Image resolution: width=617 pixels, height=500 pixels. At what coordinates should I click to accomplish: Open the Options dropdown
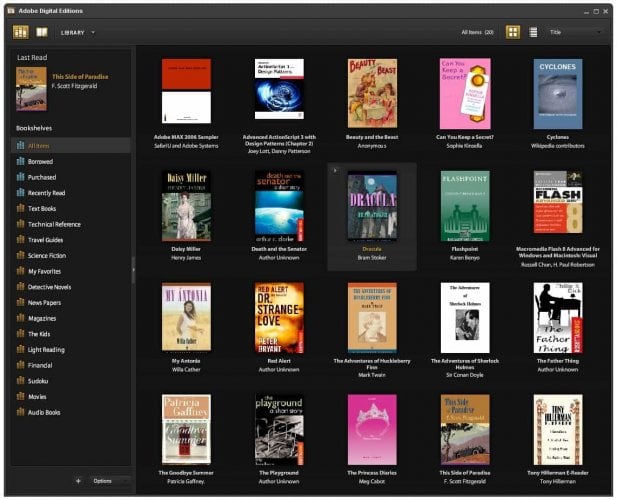pos(110,481)
